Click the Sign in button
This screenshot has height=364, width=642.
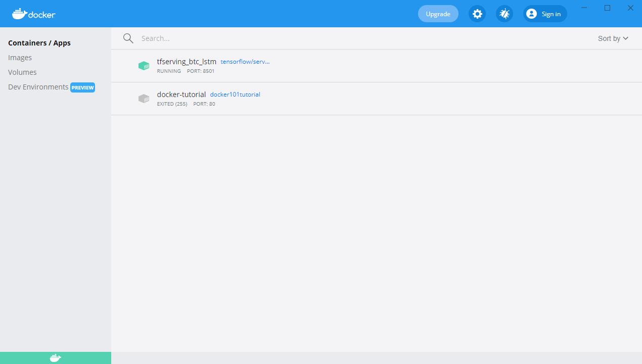click(x=545, y=14)
